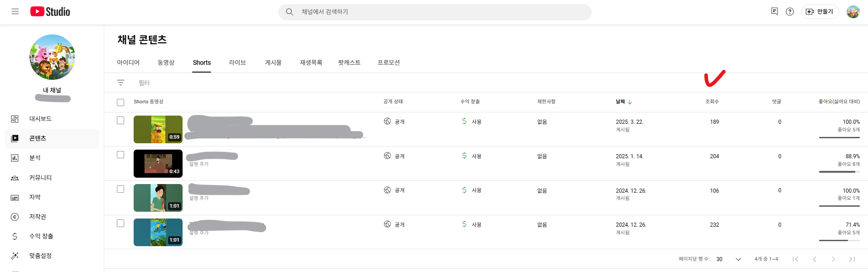Switch to the 동영상 tab
Viewport: 868px width, 272px height.
click(x=166, y=63)
